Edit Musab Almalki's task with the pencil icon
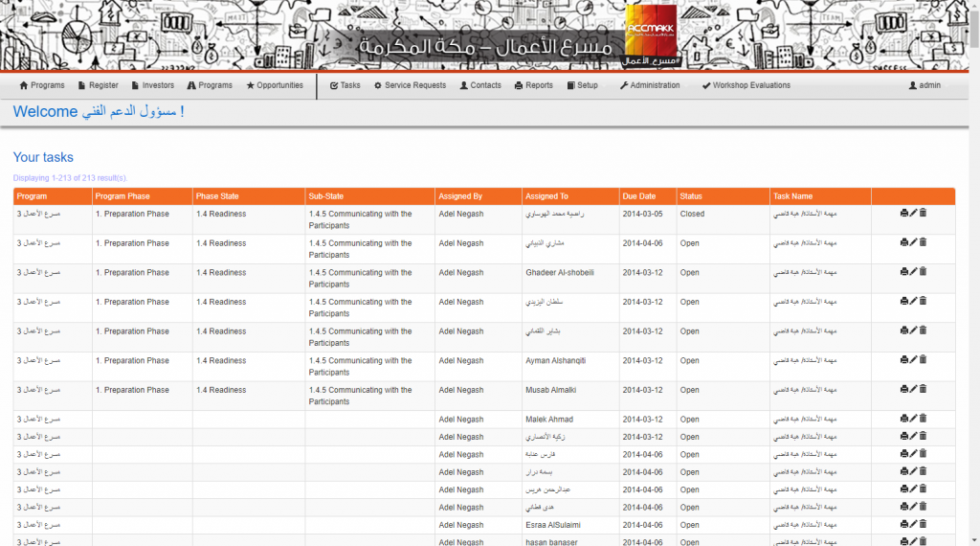The width and height of the screenshot is (980, 546). (x=913, y=389)
